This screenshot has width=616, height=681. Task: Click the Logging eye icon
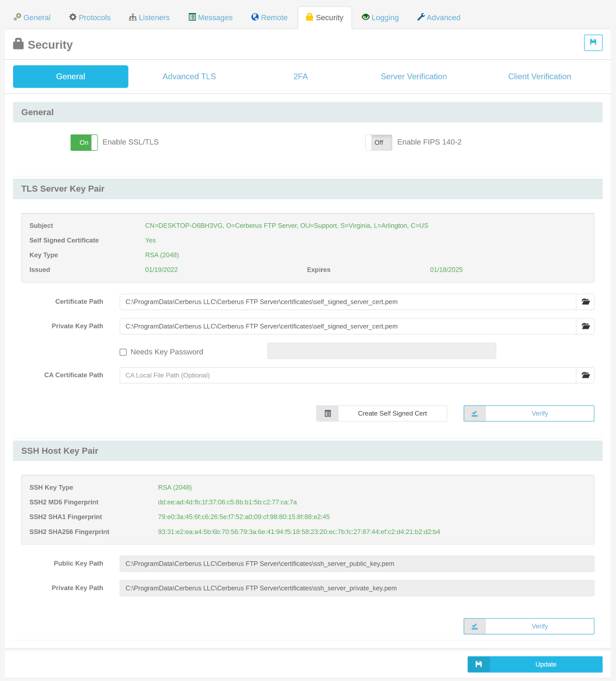[365, 17]
